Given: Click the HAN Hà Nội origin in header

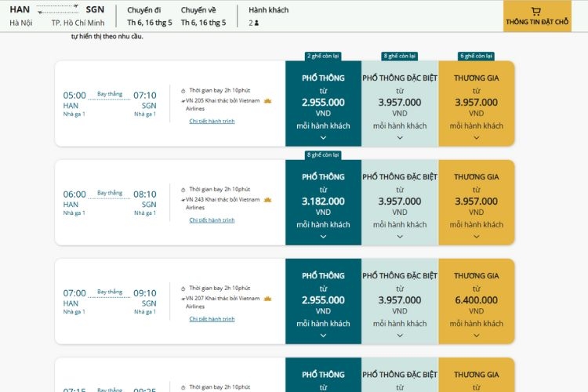Looking at the screenshot, I should [20, 16].
